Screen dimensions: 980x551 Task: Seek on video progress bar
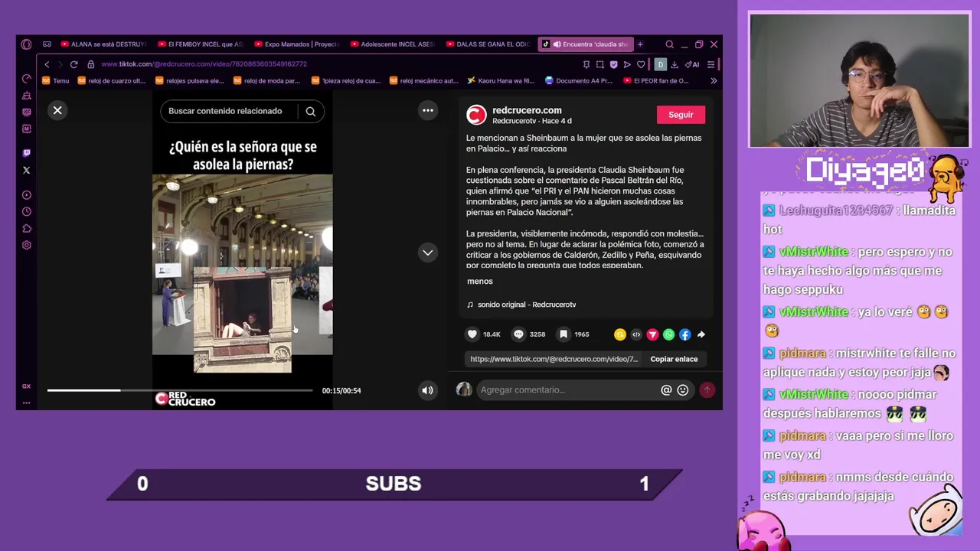coord(180,390)
